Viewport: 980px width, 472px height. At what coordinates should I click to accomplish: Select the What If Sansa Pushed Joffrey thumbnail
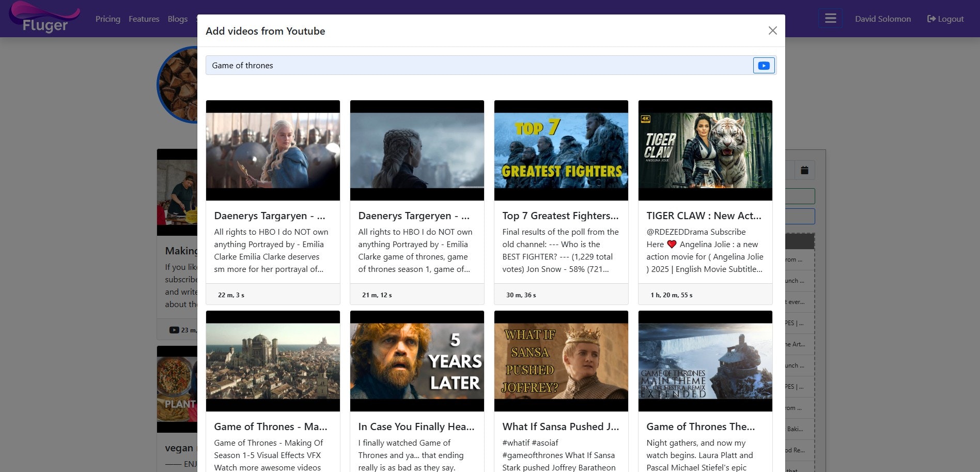tap(561, 361)
